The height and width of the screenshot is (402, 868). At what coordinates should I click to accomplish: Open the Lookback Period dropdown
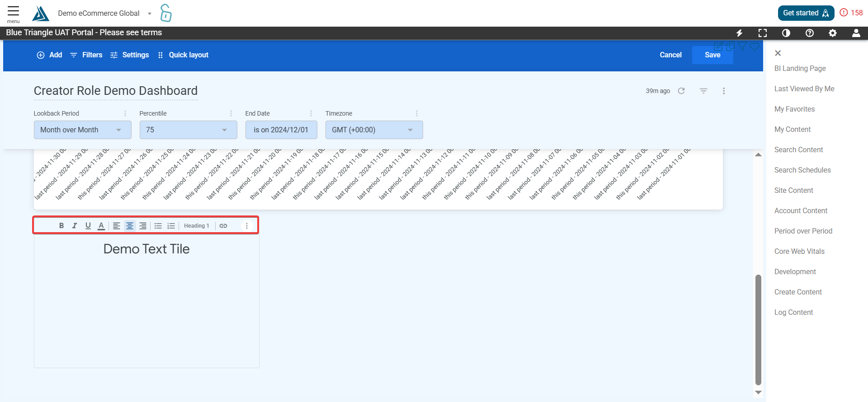(x=83, y=130)
